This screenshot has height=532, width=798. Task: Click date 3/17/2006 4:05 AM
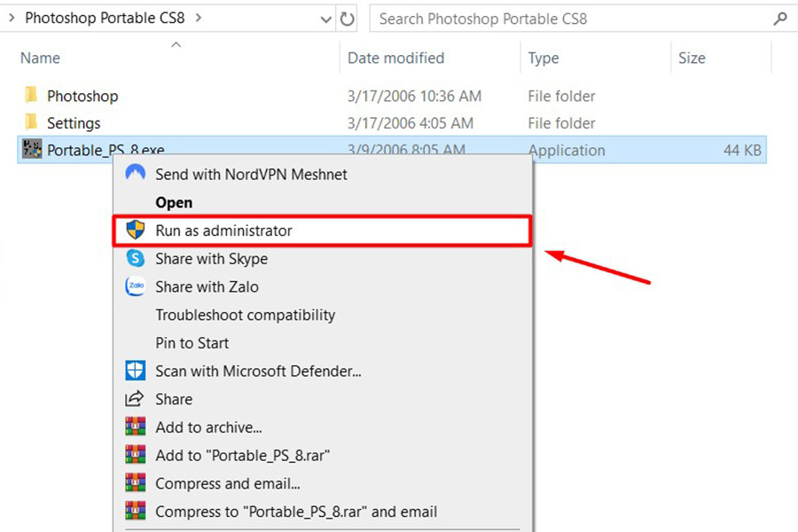(411, 123)
